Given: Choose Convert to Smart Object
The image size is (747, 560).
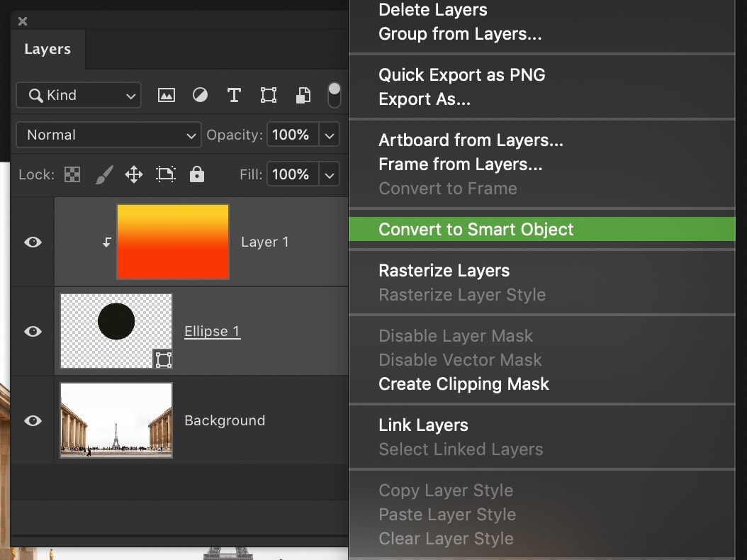Looking at the screenshot, I should [476, 229].
